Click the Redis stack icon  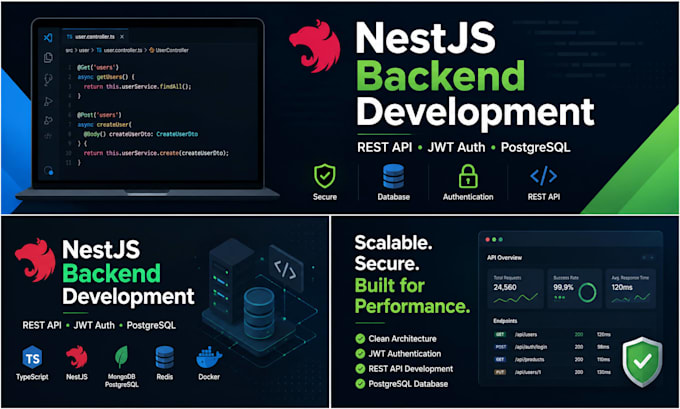pyautogui.click(x=164, y=358)
